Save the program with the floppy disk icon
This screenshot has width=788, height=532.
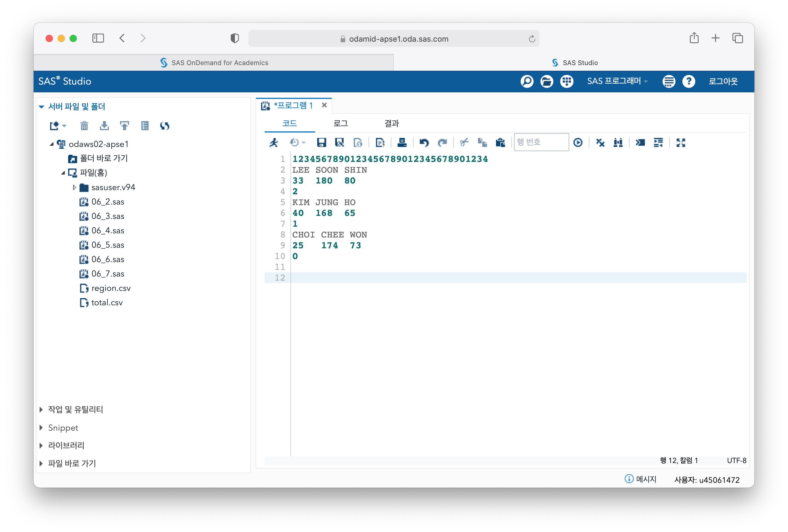coord(321,143)
